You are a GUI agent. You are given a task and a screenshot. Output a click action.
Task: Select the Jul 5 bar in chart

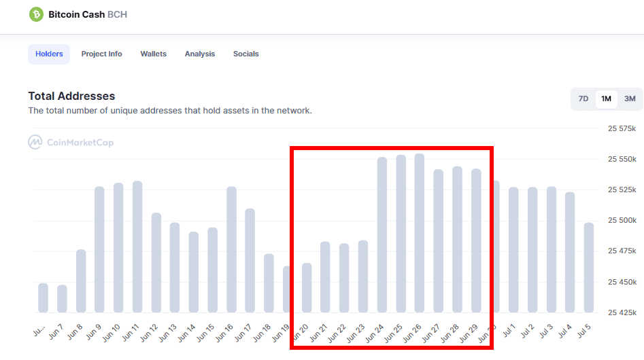click(x=588, y=268)
